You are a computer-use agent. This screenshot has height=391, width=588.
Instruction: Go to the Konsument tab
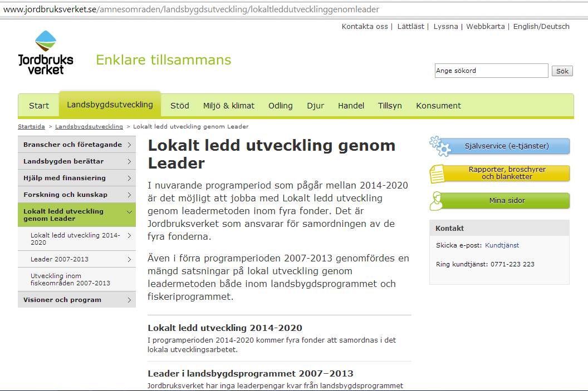[x=438, y=106]
